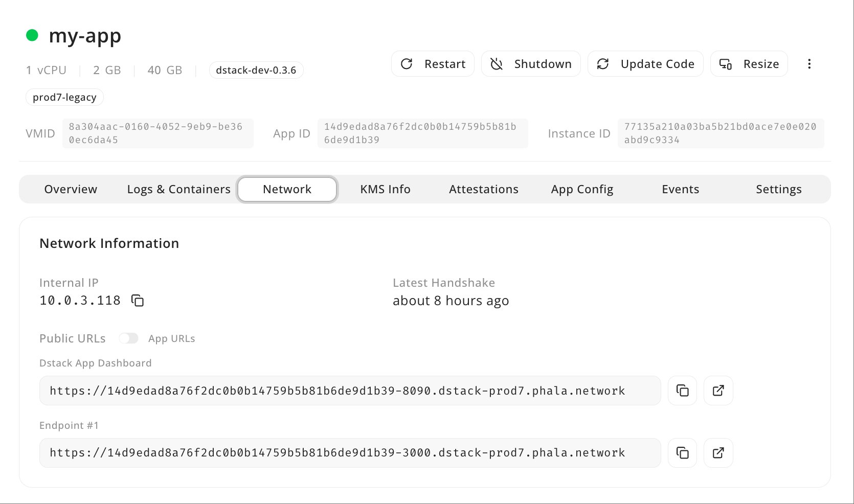Select the Network tab
The height and width of the screenshot is (504, 854).
tap(287, 189)
